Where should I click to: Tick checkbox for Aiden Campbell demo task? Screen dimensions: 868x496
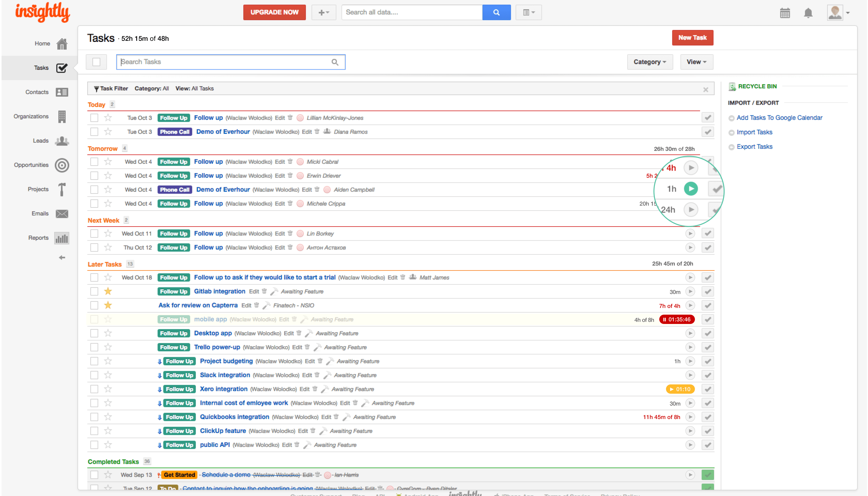[94, 189]
